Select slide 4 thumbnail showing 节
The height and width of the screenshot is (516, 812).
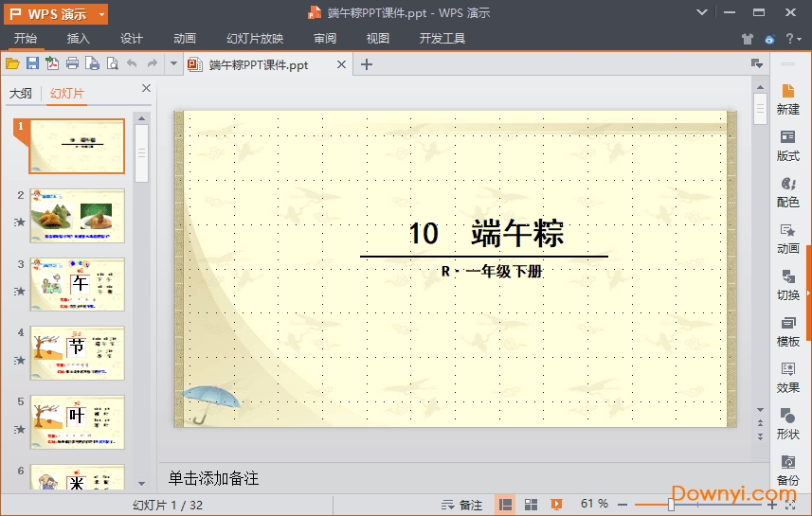77,353
